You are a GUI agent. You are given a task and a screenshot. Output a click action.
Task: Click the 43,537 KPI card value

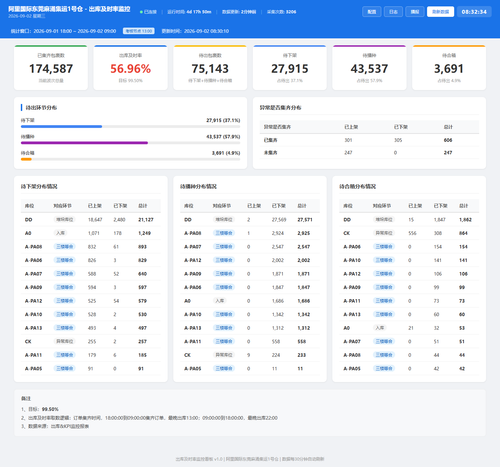369,69
